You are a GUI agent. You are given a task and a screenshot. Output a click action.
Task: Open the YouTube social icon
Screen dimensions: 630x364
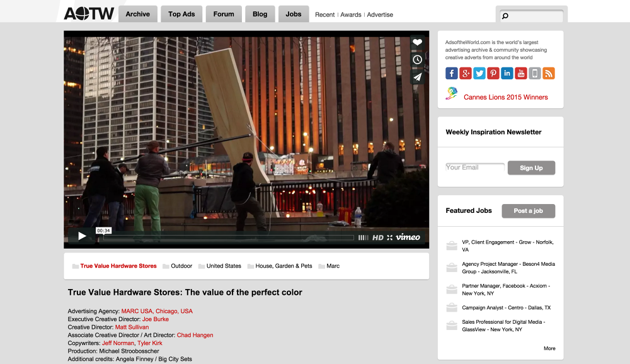pyautogui.click(x=521, y=73)
